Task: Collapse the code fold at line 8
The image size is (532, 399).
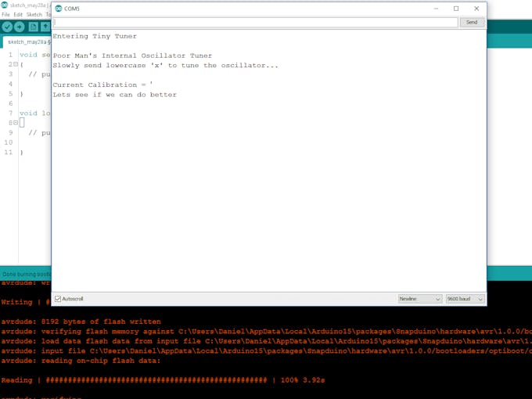Action: pos(16,123)
